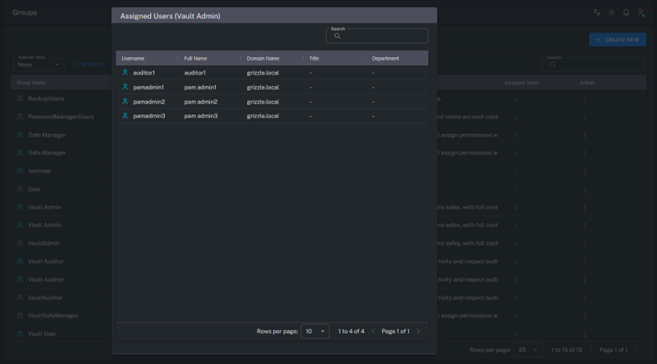Open the action menu for VaultAdmin row

(x=585, y=244)
